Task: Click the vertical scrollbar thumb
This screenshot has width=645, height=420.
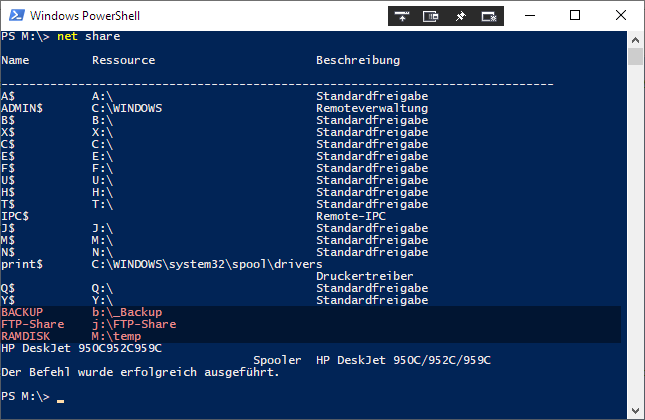Action: pos(635,55)
